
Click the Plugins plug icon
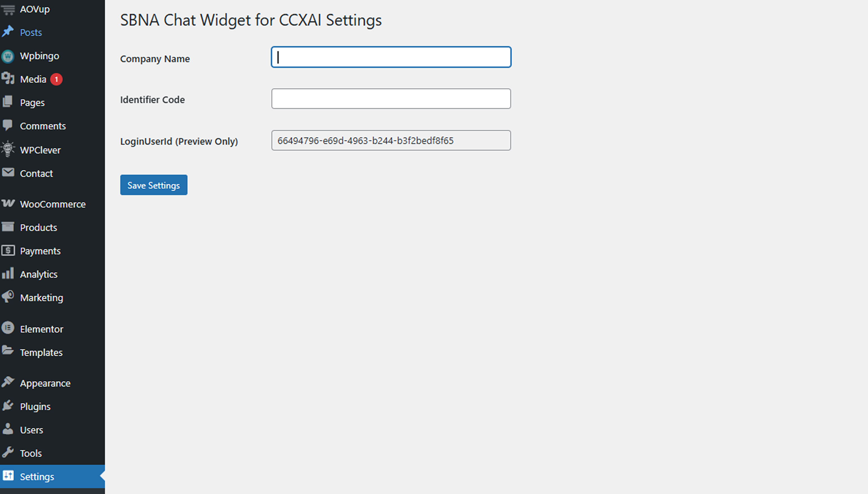(8, 406)
